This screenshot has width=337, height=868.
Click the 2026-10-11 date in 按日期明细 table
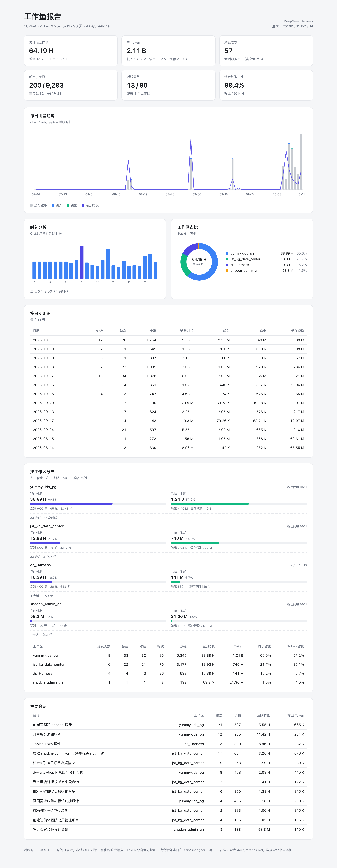(43, 340)
